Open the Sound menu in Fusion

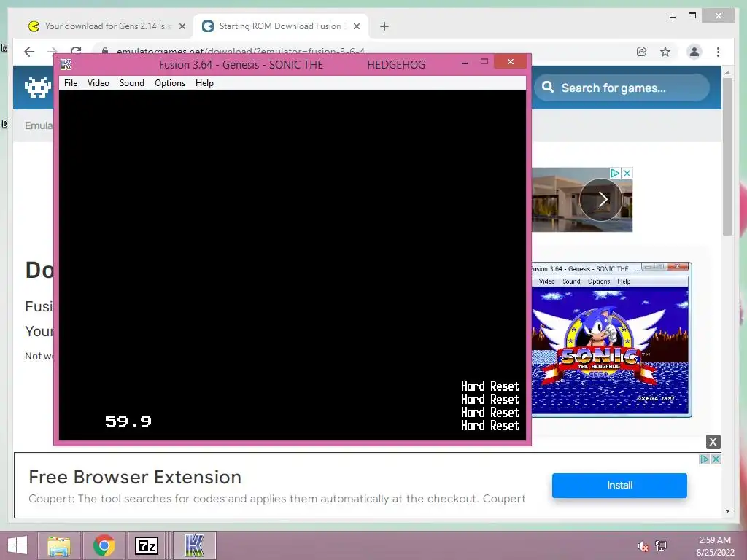(x=131, y=83)
